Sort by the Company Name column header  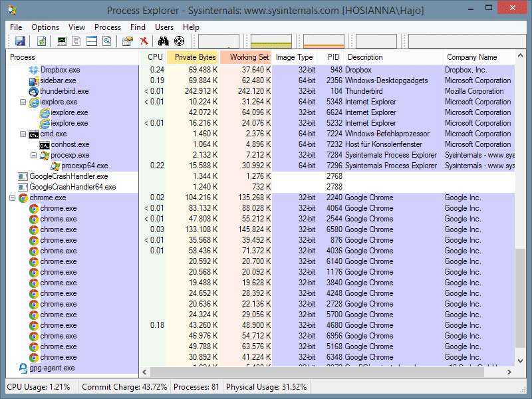(479, 57)
